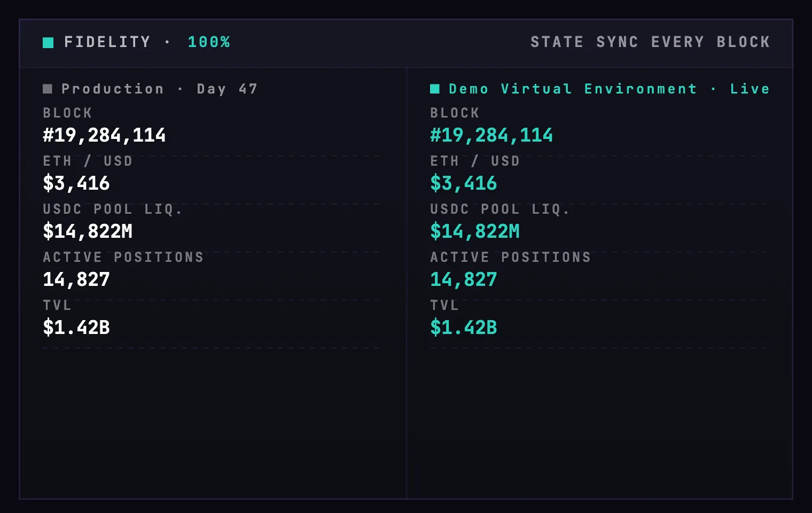This screenshot has height=513, width=812.
Task: Click ACTIVE POSITIONS label in Production panel
Action: tap(123, 258)
